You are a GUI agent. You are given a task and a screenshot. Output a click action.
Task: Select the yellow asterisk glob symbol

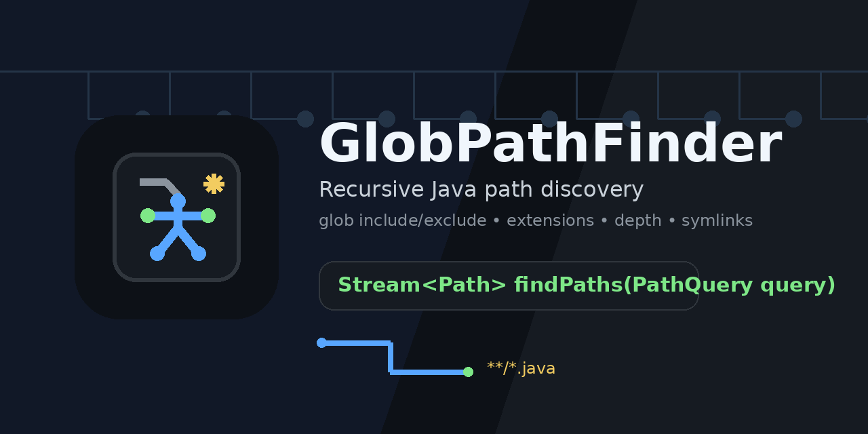pyautogui.click(x=213, y=183)
